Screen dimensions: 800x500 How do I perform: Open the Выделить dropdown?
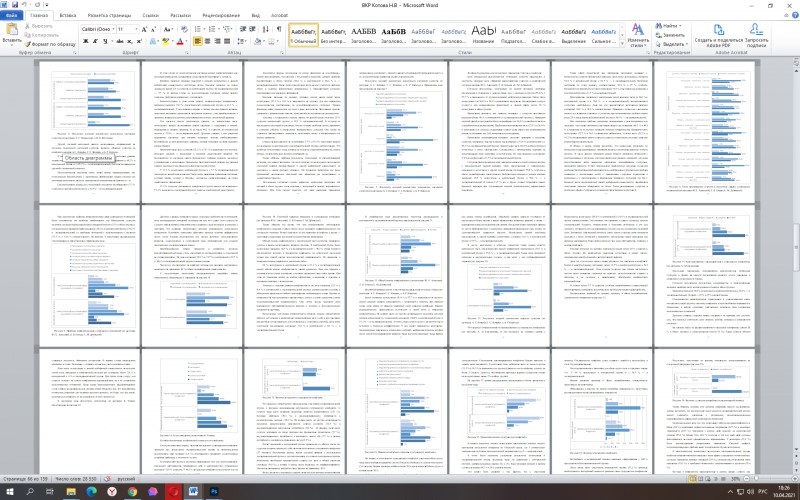[x=672, y=44]
